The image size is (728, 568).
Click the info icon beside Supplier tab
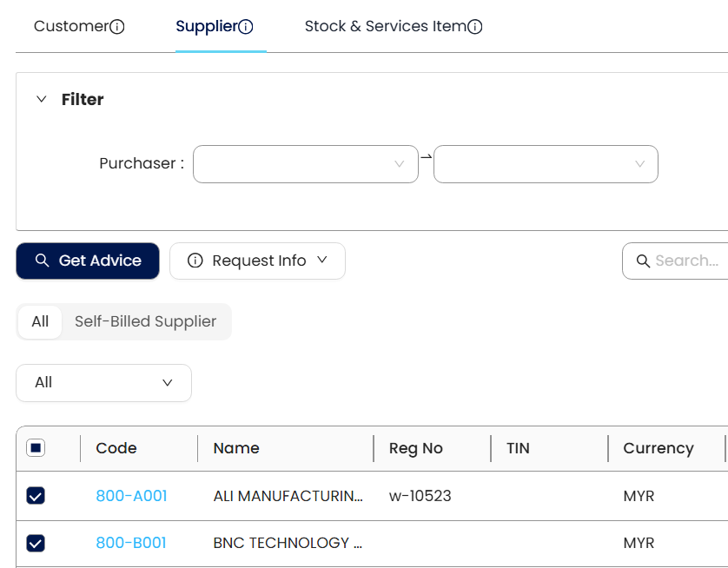[246, 27]
